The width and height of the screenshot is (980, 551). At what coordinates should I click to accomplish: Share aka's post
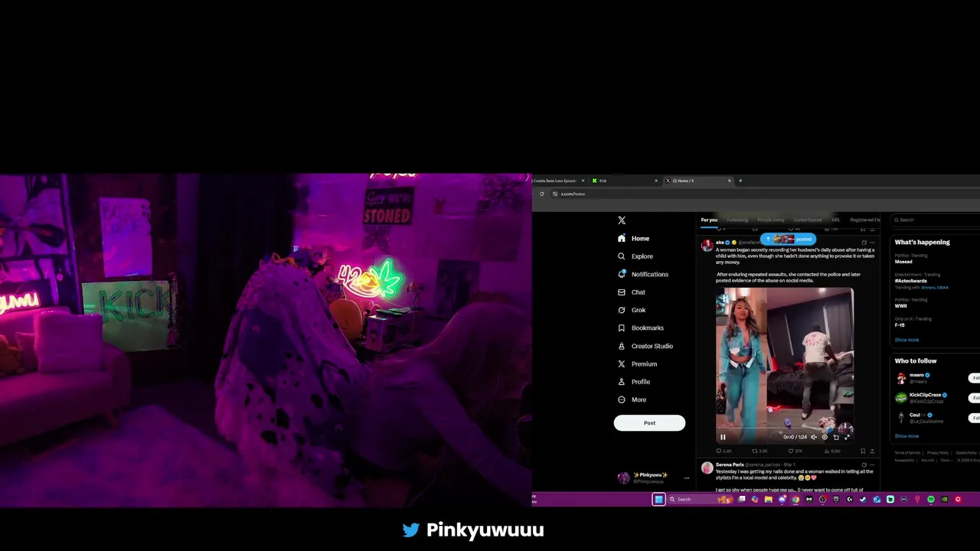(x=872, y=451)
